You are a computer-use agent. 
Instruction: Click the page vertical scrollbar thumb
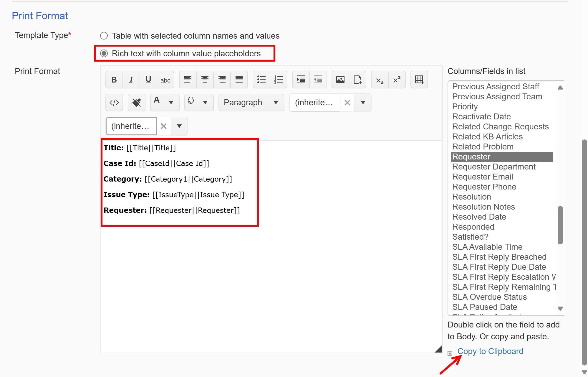coord(584,252)
